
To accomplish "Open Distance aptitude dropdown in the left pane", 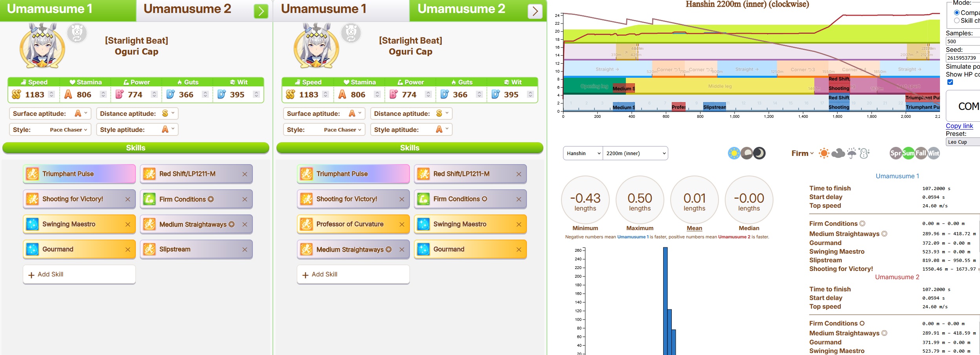I will click(x=137, y=113).
